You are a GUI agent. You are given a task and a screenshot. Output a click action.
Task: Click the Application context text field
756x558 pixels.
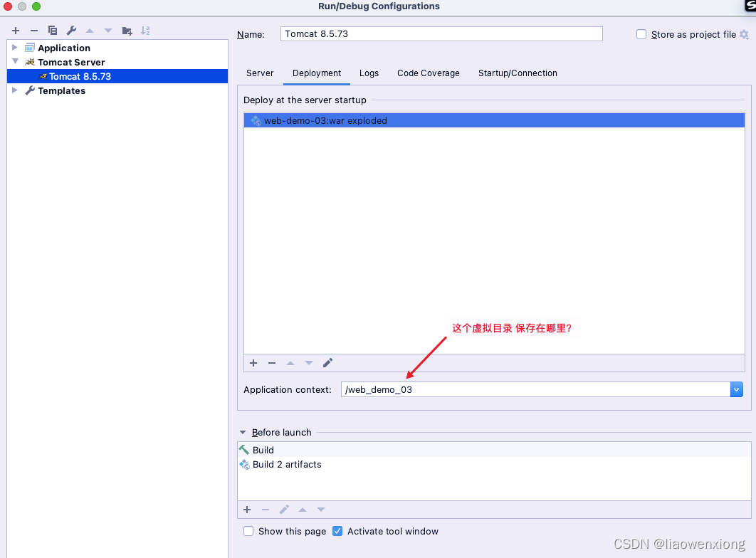point(535,389)
